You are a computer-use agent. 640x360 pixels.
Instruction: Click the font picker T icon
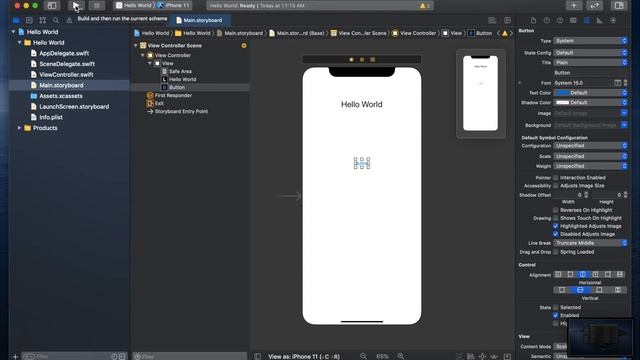[x=618, y=83]
